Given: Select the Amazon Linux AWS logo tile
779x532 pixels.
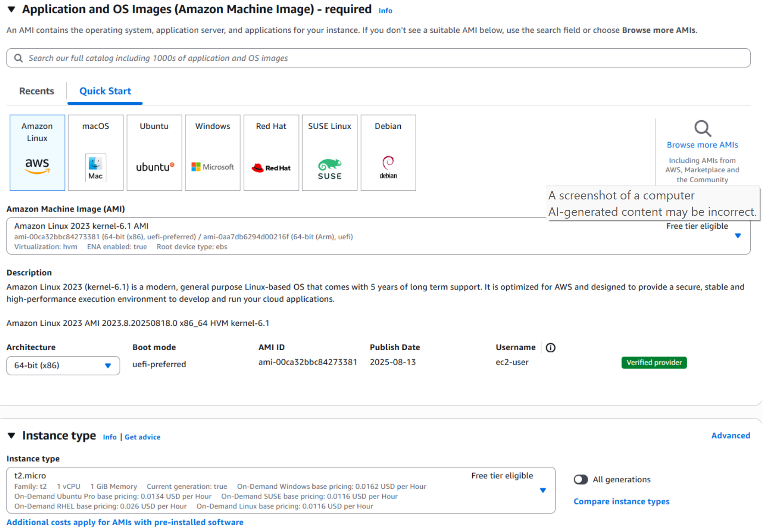Looking at the screenshot, I should tap(37, 153).
